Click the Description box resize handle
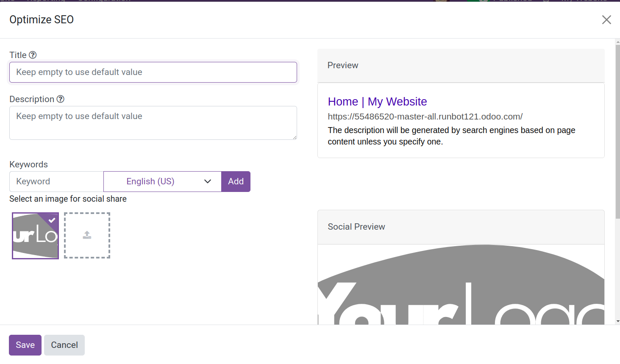Viewport: 620px width, 364px height. [x=295, y=137]
